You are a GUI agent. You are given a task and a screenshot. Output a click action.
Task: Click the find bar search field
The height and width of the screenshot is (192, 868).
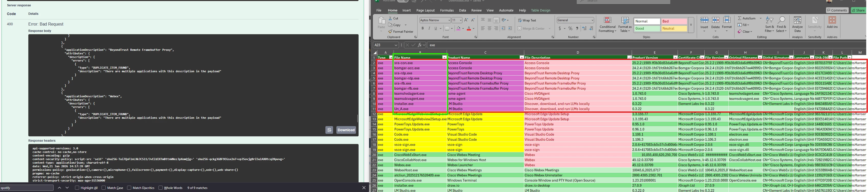[x=27, y=188]
